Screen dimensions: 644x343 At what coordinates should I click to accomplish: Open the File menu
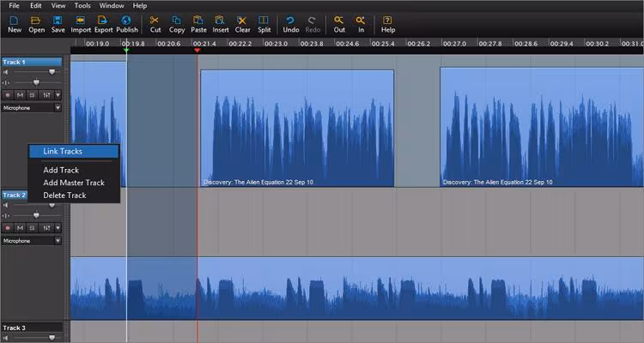pos(14,6)
